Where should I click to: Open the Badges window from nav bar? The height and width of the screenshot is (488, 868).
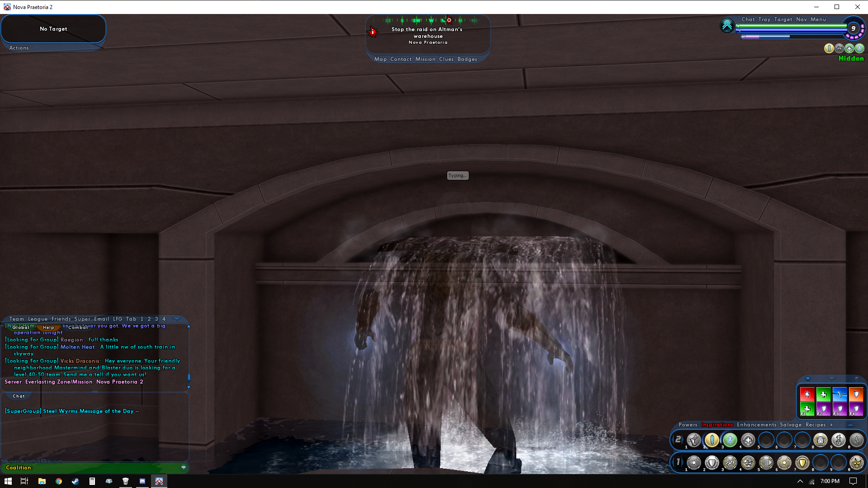point(467,59)
